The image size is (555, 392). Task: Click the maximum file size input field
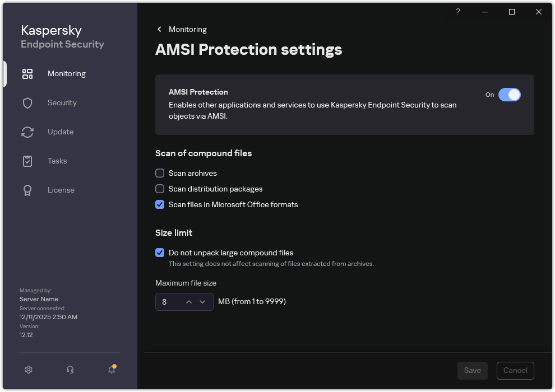pyautogui.click(x=168, y=301)
